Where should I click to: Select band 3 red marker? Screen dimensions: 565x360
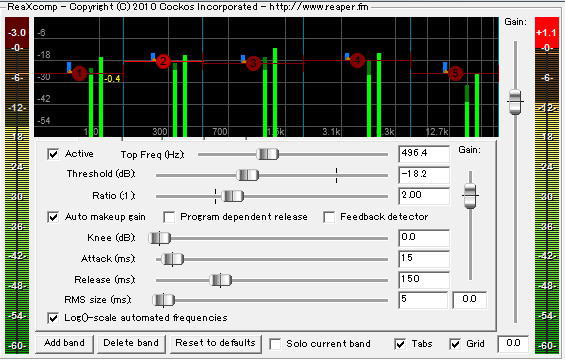(253, 63)
